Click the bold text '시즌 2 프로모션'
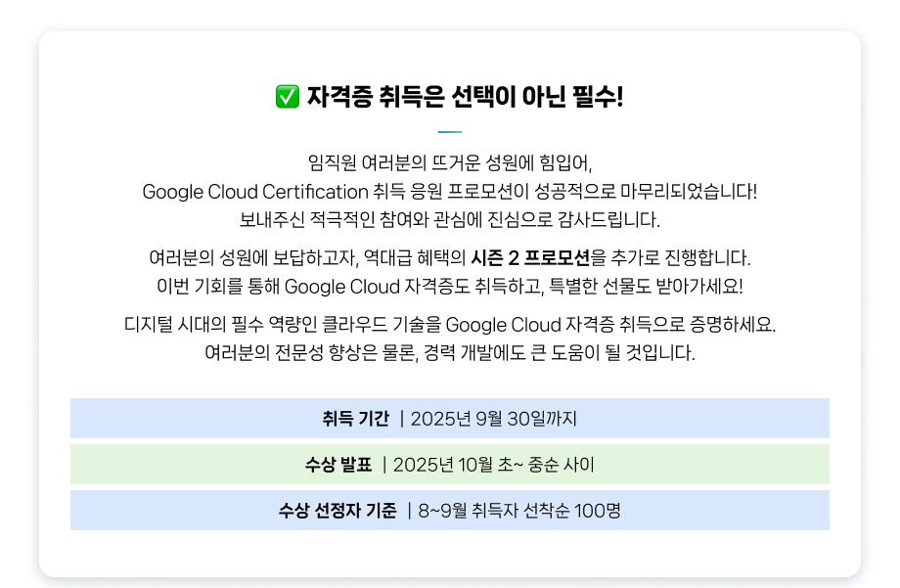This screenshot has height=588, width=900. coord(530,258)
